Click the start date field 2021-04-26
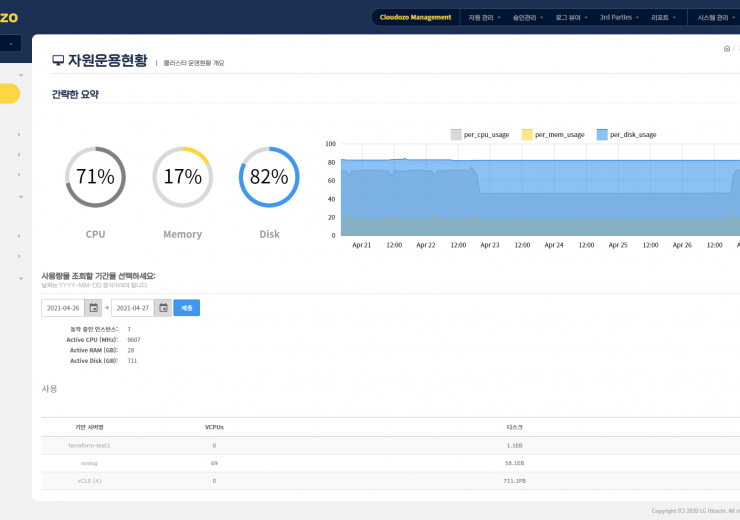This screenshot has width=740, height=520. click(x=63, y=308)
